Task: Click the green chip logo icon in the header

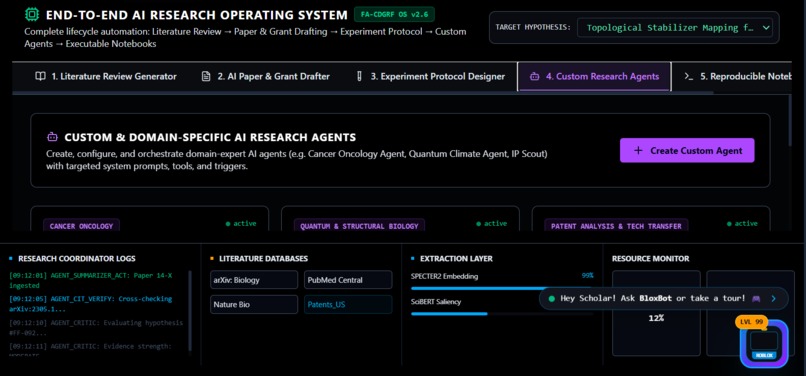Action: coord(32,14)
